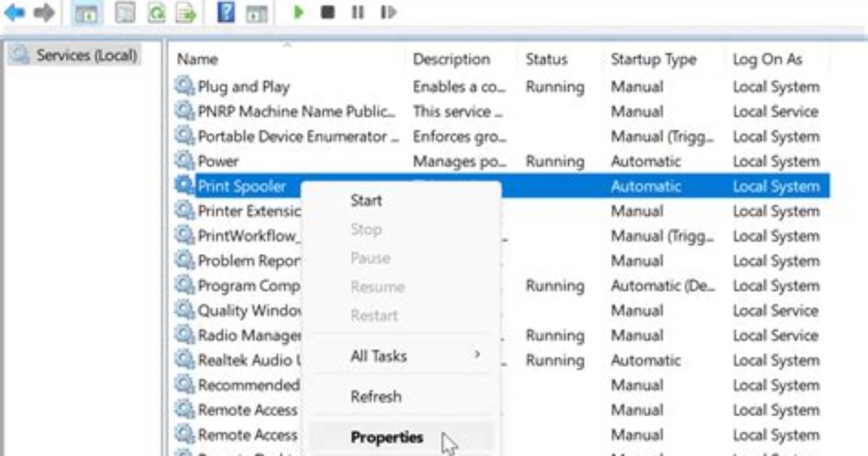The image size is (868, 456).
Task: Expand the All Tasks submenu arrow
Action: point(477,354)
